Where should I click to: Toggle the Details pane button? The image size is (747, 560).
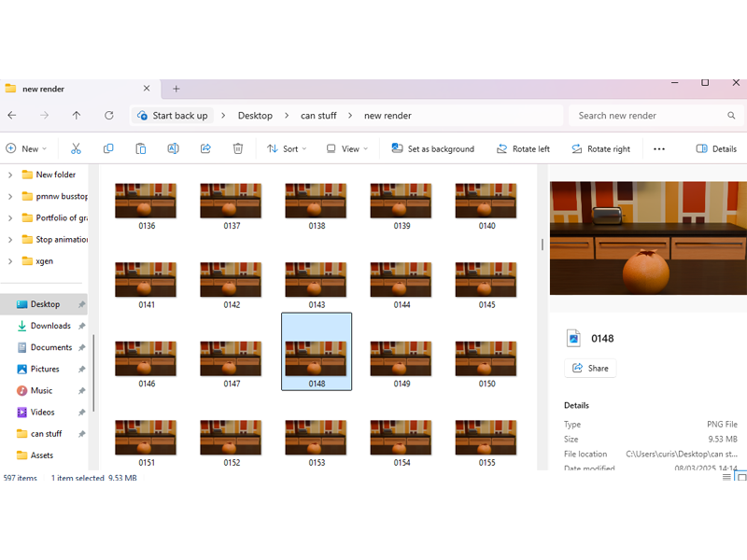pyautogui.click(x=716, y=148)
